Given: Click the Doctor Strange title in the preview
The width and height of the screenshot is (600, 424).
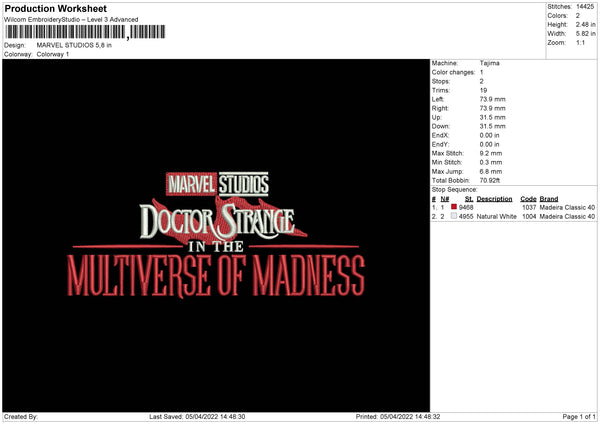Looking at the screenshot, I should [217, 219].
